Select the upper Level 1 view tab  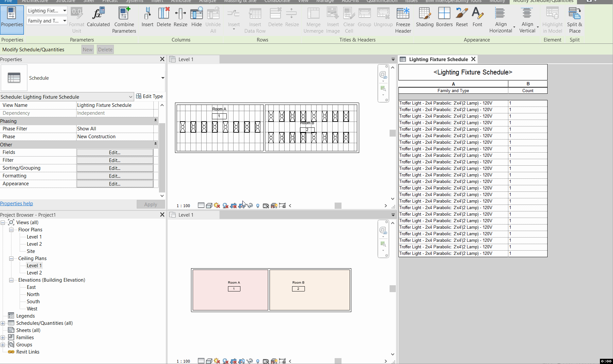186,59
